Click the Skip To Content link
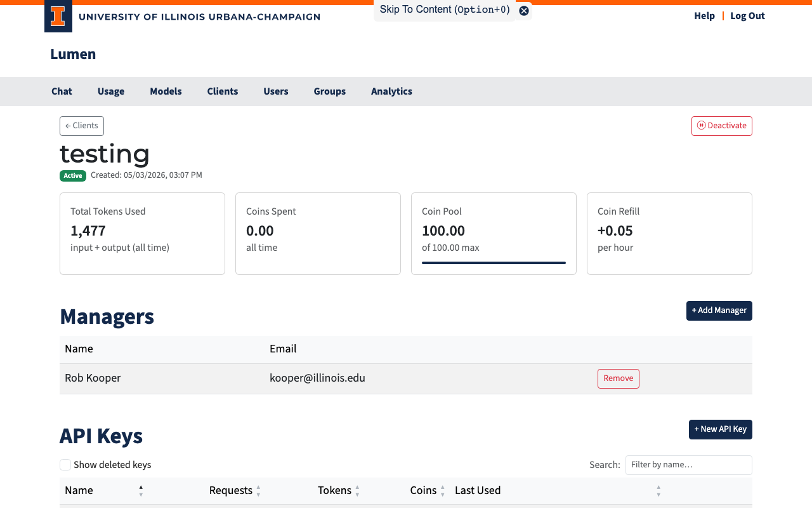Viewport: 812px width, 508px height. pyautogui.click(x=445, y=10)
